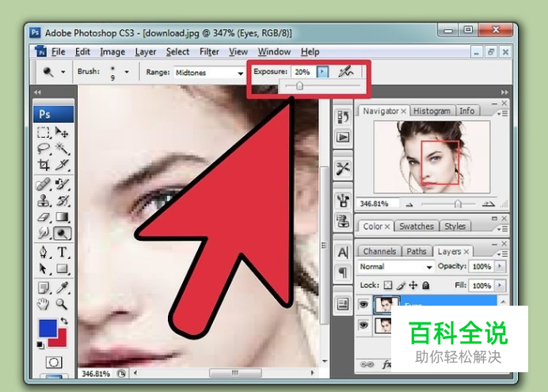Click the foreground blue color swatch

point(47,327)
